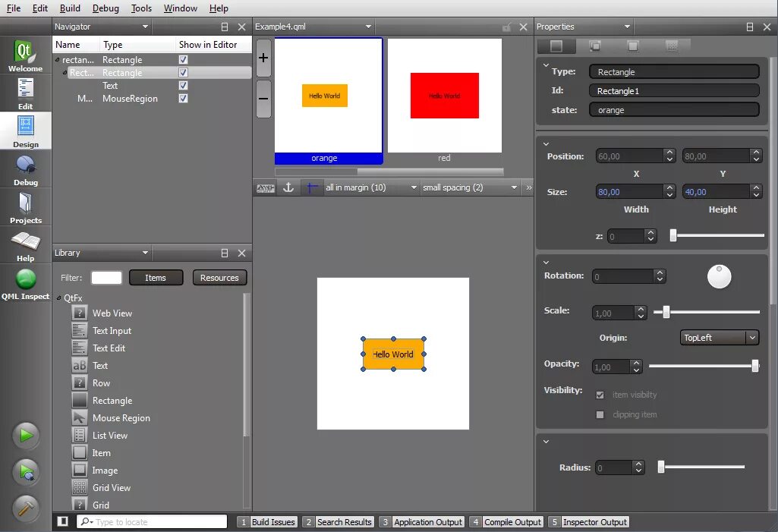Split the Properties panel
Viewport: 778px width, 532px height.
750,27
